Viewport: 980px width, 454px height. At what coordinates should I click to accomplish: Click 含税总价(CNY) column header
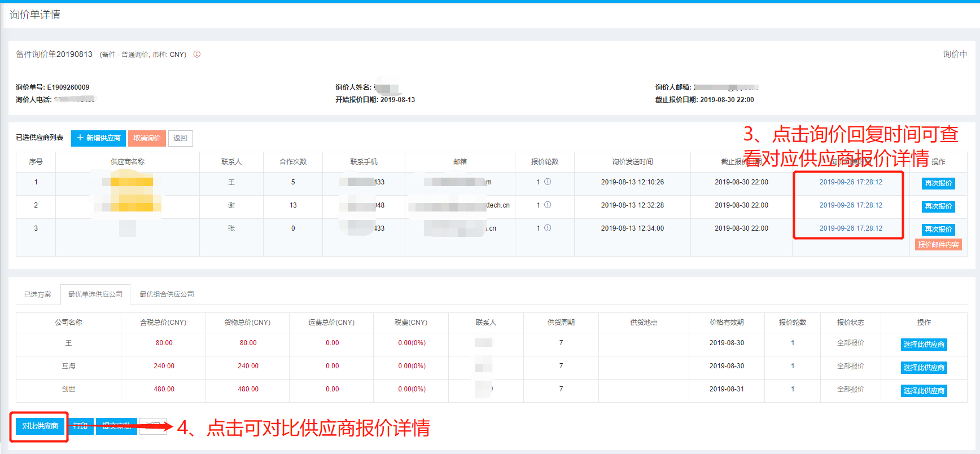tap(163, 323)
